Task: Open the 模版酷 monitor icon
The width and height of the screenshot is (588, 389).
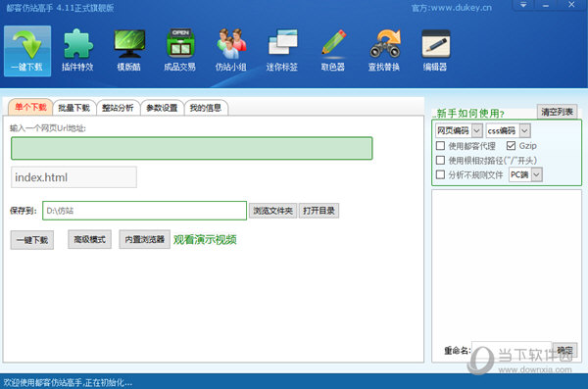Action: pos(129,51)
